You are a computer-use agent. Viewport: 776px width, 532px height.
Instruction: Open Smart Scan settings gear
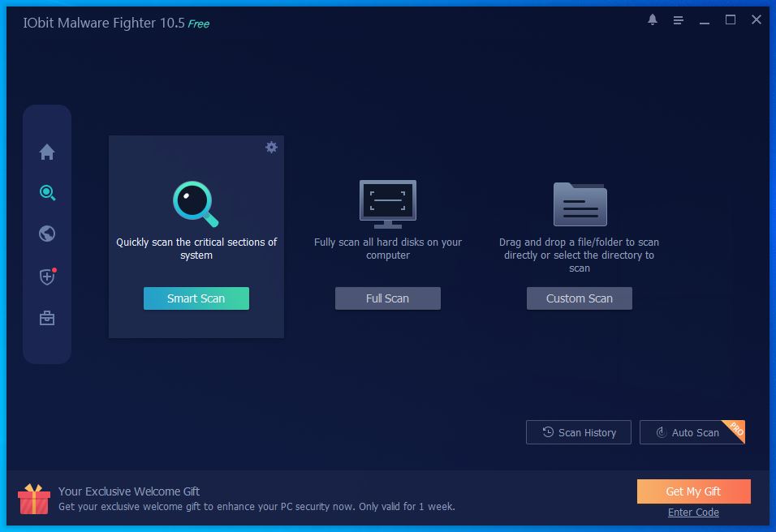(271, 147)
